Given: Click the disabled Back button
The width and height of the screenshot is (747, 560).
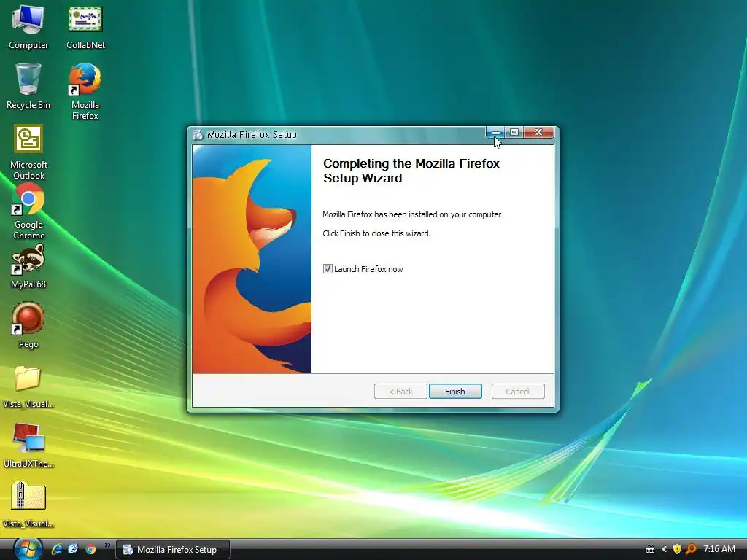Looking at the screenshot, I should pyautogui.click(x=400, y=392).
